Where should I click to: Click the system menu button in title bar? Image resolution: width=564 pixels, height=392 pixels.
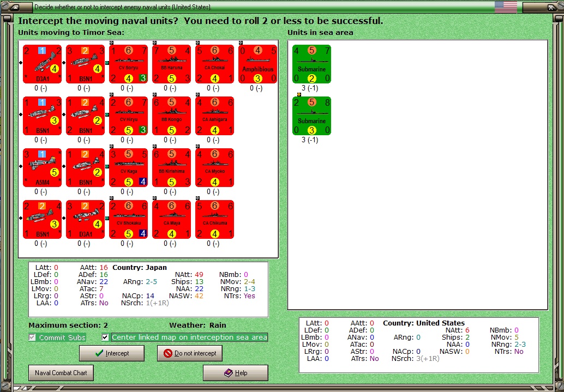click(x=14, y=7)
